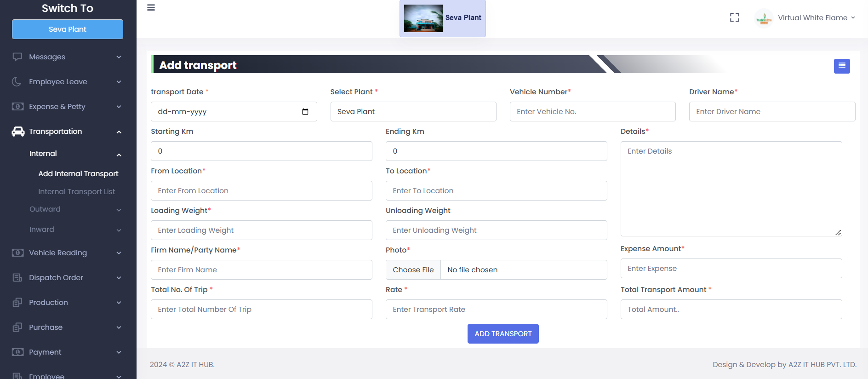Click the Transportation car icon
This screenshot has height=379, width=868.
pyautogui.click(x=18, y=132)
